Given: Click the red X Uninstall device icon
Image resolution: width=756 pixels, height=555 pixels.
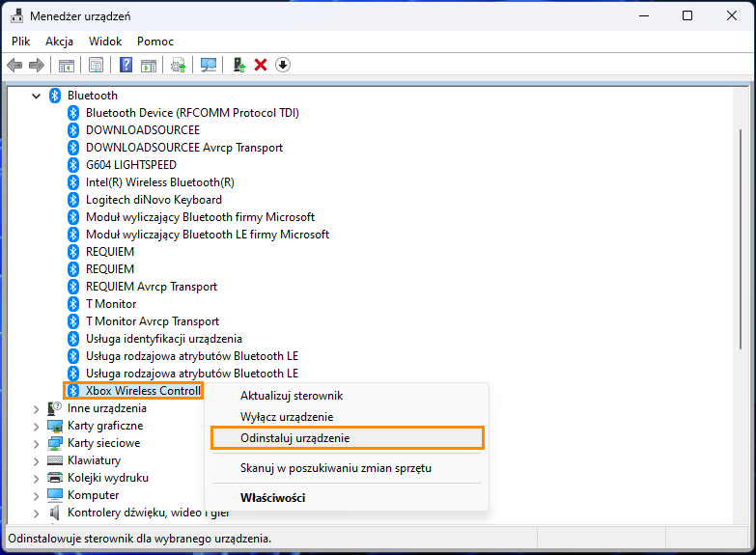Looking at the screenshot, I should coord(261,65).
